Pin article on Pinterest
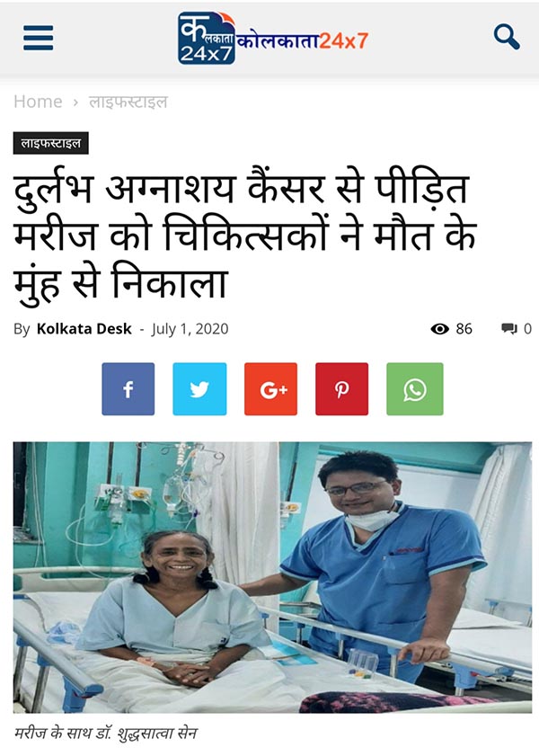Viewport: 539px width, 756px height. point(342,388)
